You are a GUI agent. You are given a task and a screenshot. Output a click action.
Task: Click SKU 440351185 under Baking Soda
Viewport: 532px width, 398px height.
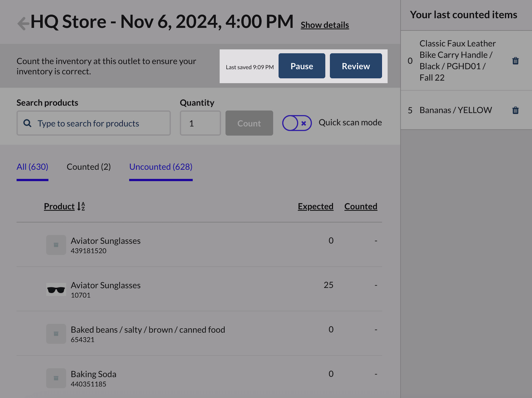(89, 384)
